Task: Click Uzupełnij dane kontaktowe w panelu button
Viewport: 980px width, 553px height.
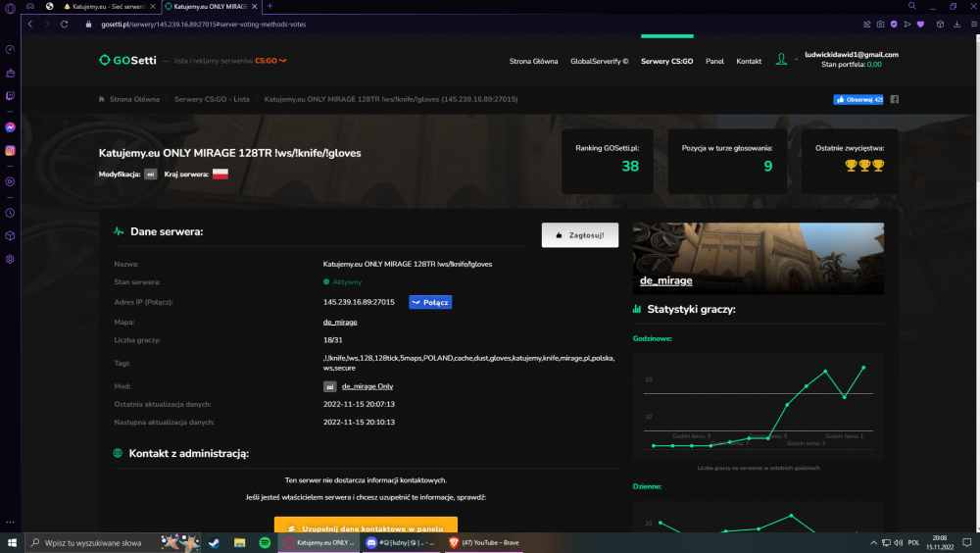Action: [x=366, y=525]
